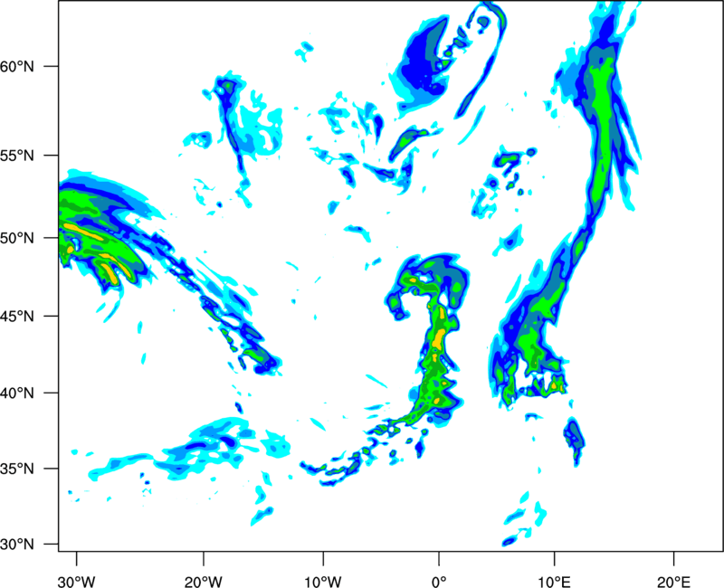Click the 60°N latitude label

click(17, 66)
